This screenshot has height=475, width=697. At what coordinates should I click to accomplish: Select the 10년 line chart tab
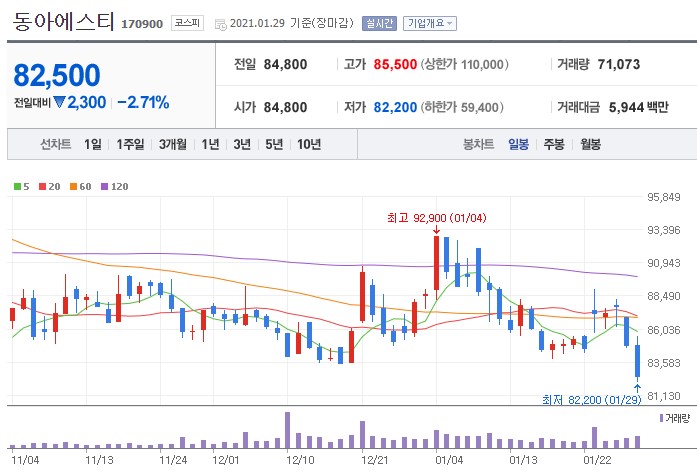309,144
